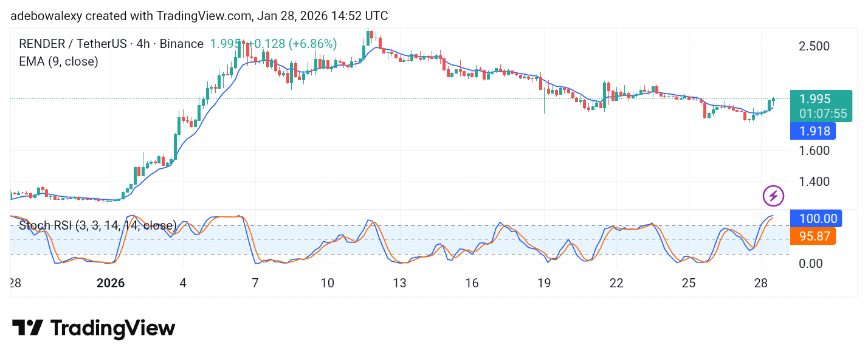868x359 pixels.
Task: Click the 2026 label on time axis
Action: coord(111,283)
